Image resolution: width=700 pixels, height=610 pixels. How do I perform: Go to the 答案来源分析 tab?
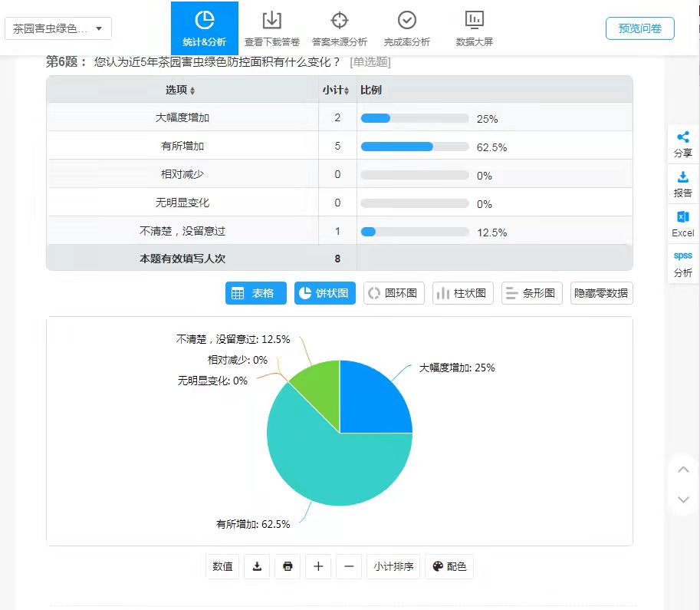pyautogui.click(x=339, y=28)
